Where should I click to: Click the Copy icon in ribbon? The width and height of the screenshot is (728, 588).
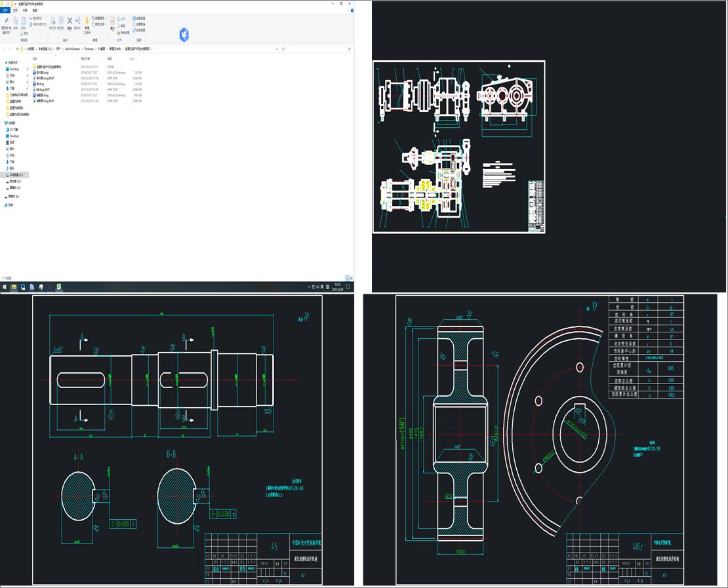coord(15,22)
